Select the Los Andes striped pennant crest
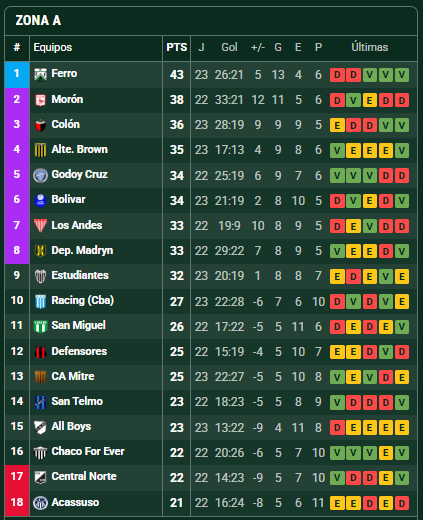Screen dimensions: 423x520 coord(40,226)
